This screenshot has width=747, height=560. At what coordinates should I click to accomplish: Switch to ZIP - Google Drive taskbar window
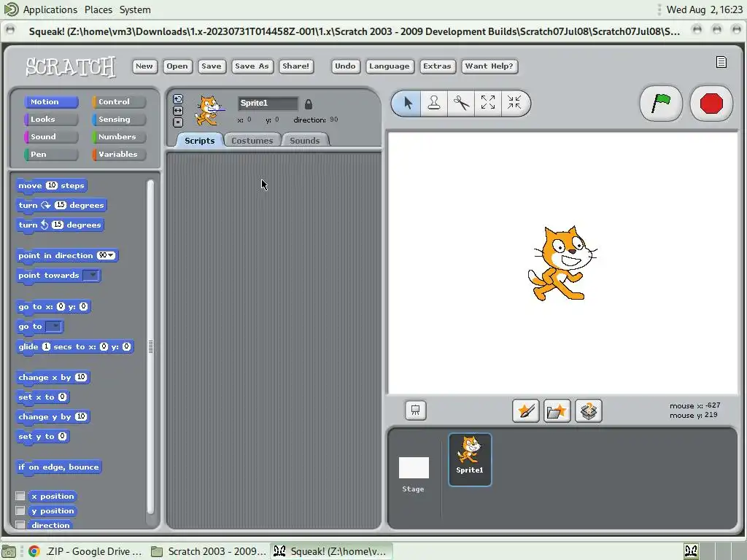tap(85, 551)
